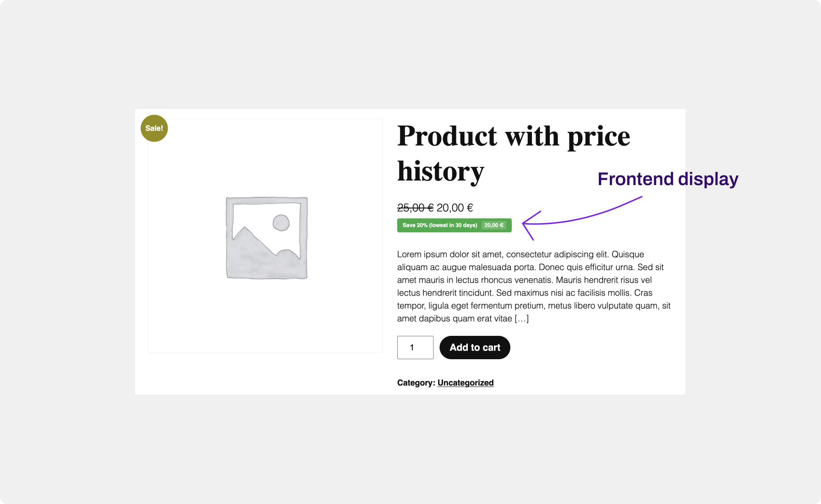The image size is (821, 504).
Task: Click the olive Sale! badge icon
Action: [x=154, y=128]
